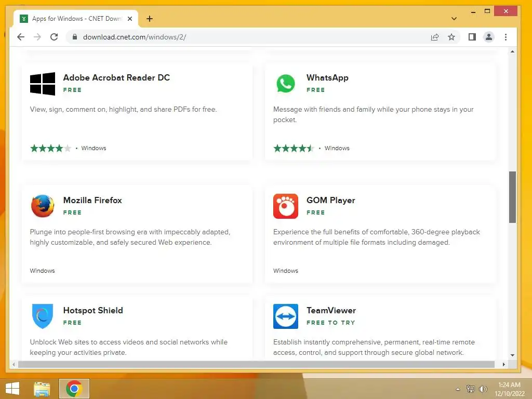Click the scroll down arrow of vertical scrollbar

click(512, 355)
